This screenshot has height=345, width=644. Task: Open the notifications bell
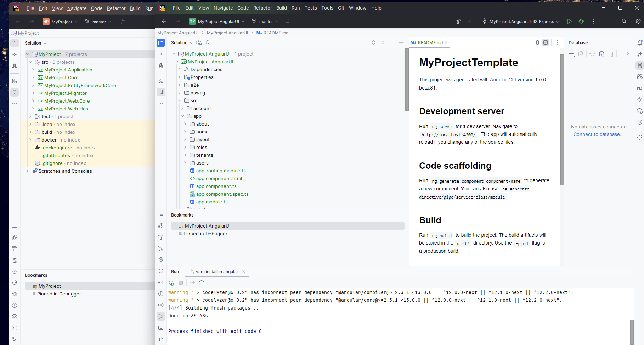[x=639, y=42]
